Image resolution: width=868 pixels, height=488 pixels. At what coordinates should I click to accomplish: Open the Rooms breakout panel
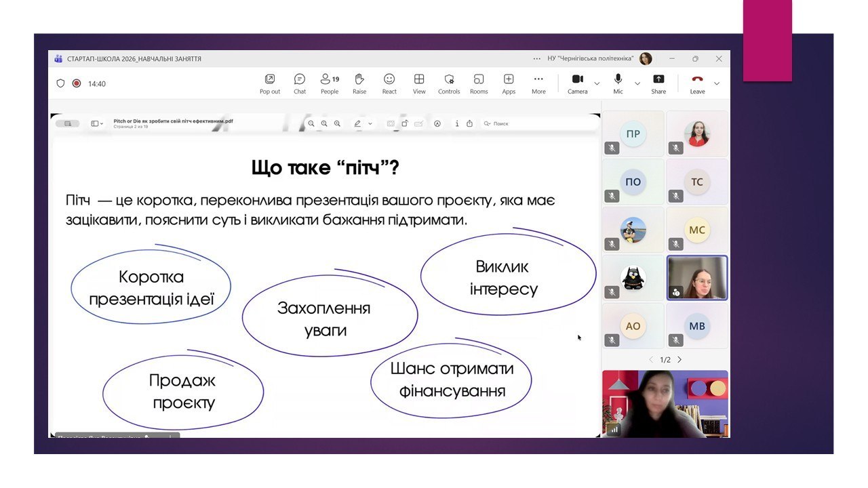pos(479,83)
